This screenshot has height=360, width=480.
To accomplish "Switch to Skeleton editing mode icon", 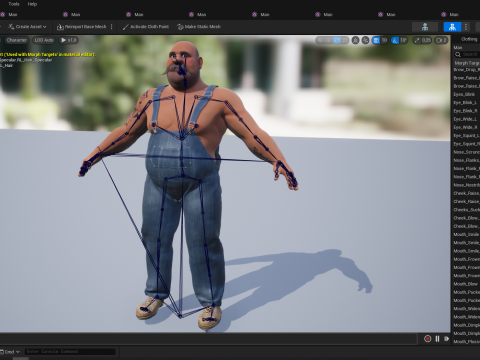I will pos(425,27).
